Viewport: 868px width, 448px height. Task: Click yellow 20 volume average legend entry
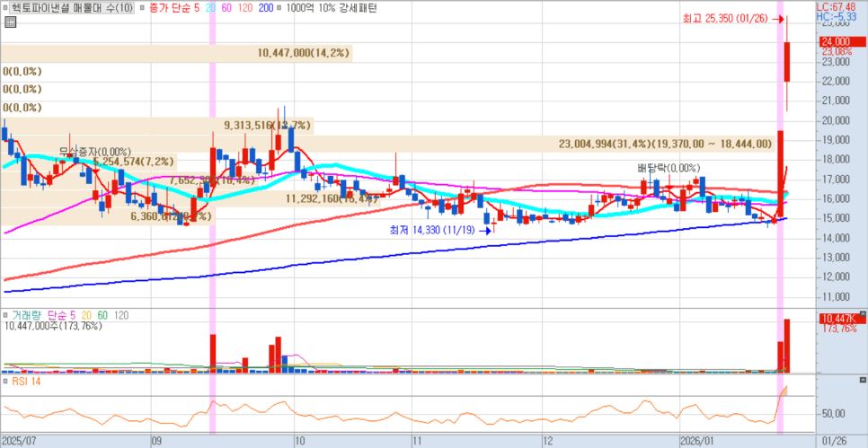click(x=86, y=315)
